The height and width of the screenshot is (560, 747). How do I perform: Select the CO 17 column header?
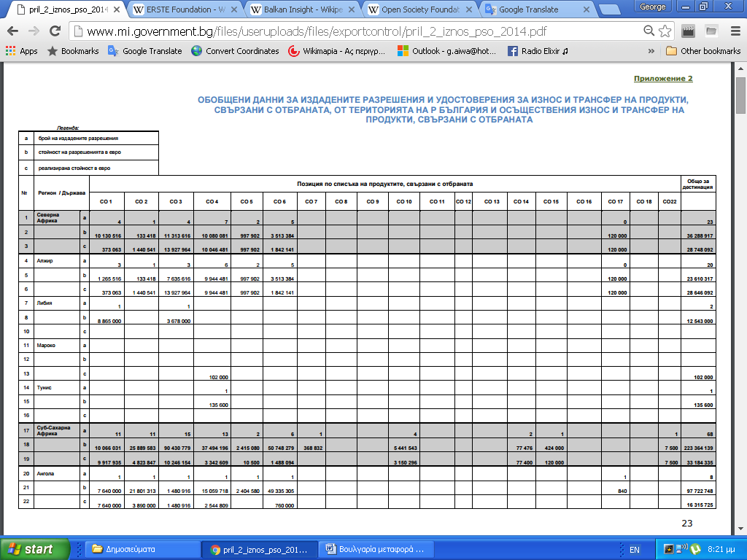point(615,202)
